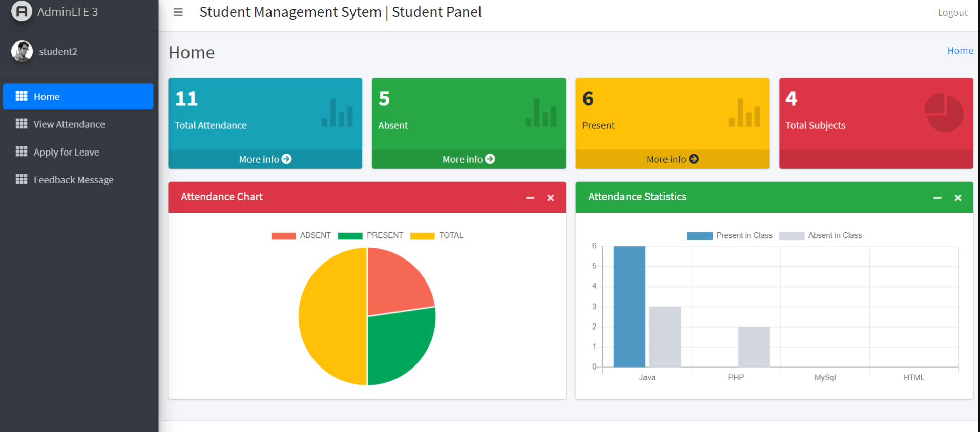The image size is (980, 432).
Task: Click the Apply for Leave grid icon
Action: (x=22, y=152)
